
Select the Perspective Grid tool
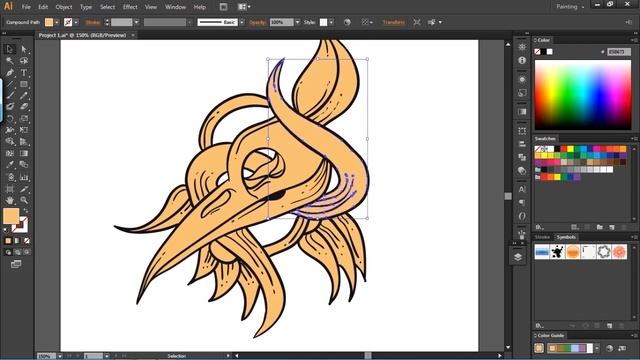point(24,142)
